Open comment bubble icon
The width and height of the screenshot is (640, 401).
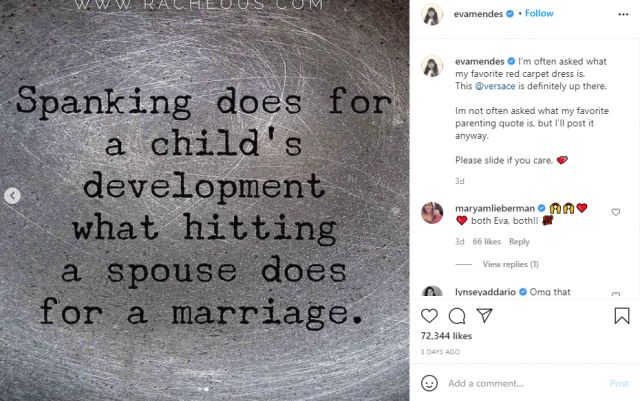click(x=456, y=316)
